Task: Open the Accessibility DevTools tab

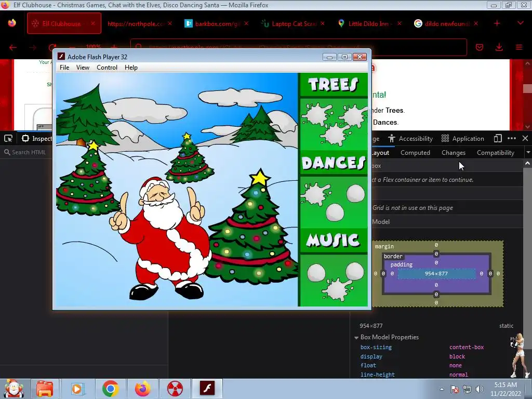Action: click(x=410, y=138)
